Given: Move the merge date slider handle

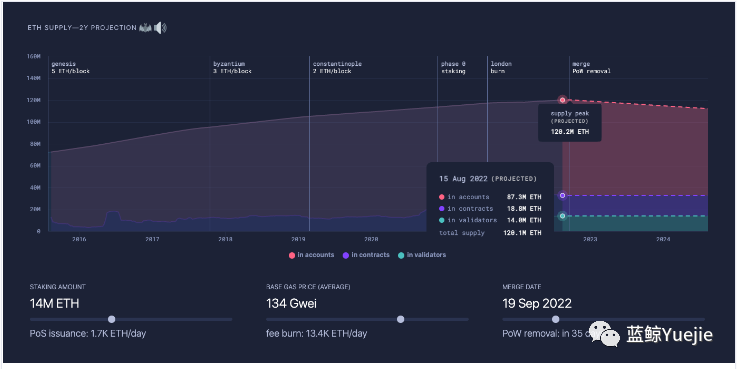Looking at the screenshot, I should coord(556,319).
